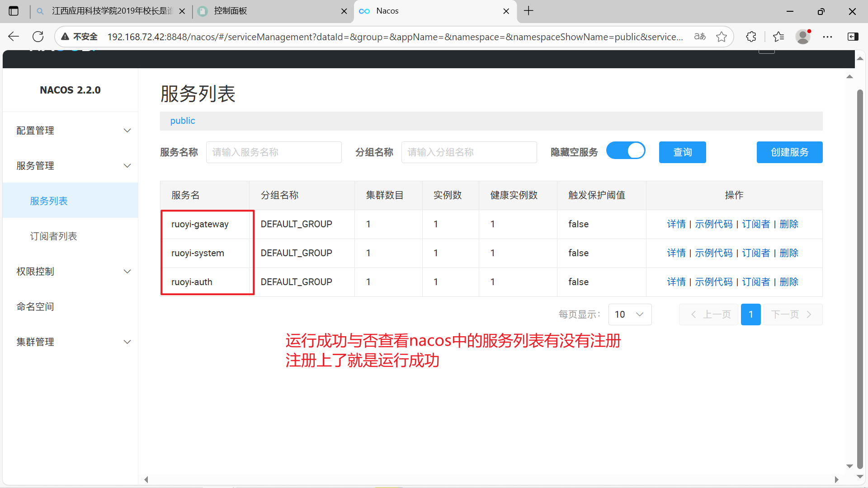Open 订阅者 for ruoyi-gateway
The height and width of the screenshot is (488, 868).
click(755, 224)
